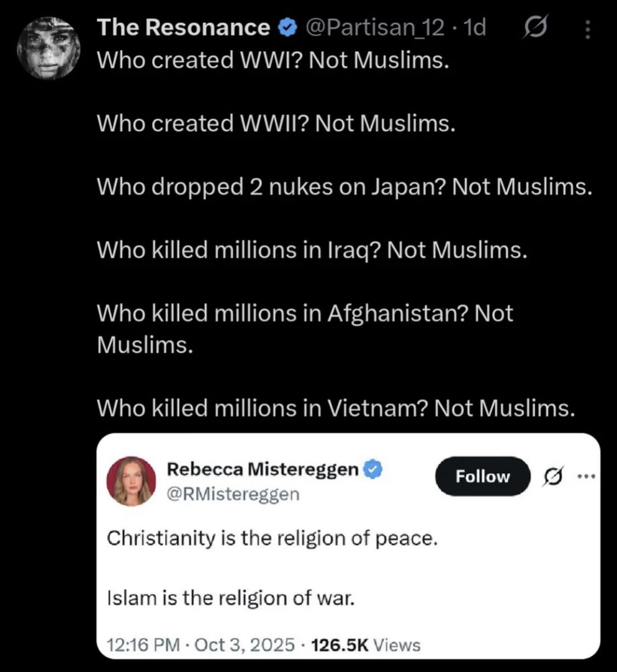Click 'Christianity is the religion of peace.' text
The width and height of the screenshot is (617, 672).
[273, 538]
